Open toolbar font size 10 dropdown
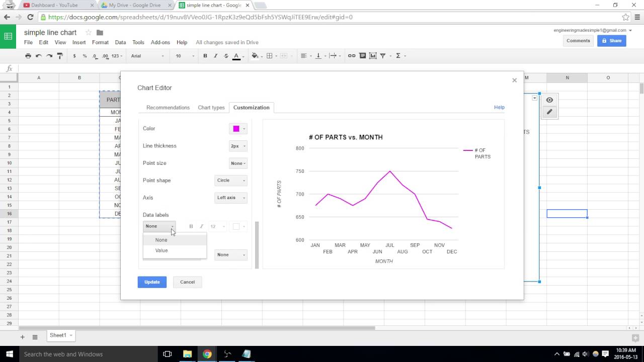The width and height of the screenshot is (644, 362). pyautogui.click(x=185, y=56)
